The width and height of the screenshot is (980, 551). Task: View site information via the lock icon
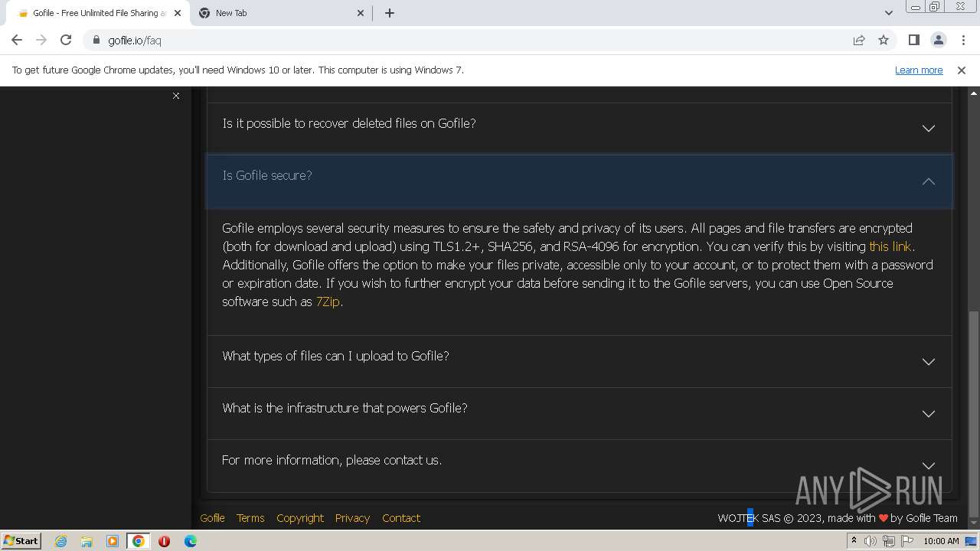pos(96,40)
